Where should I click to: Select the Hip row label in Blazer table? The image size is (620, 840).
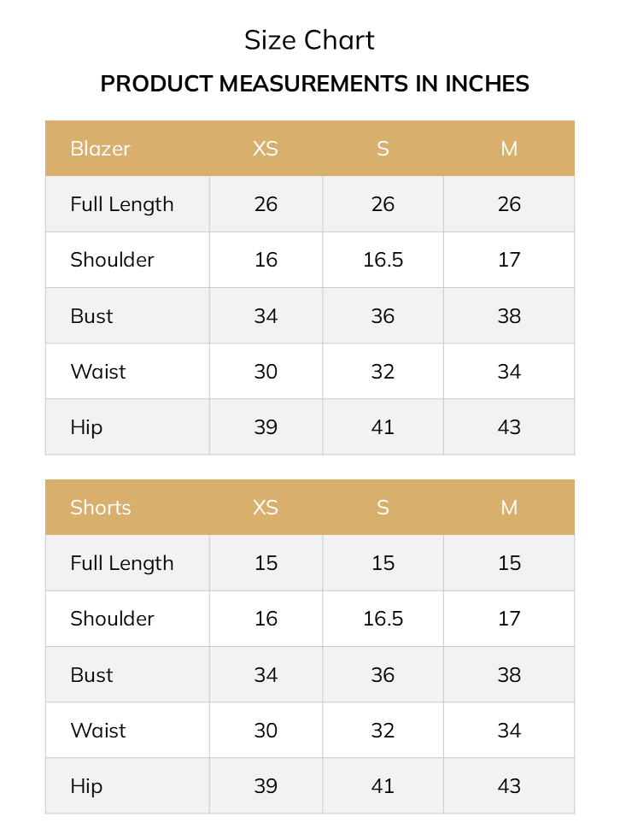[x=86, y=427]
